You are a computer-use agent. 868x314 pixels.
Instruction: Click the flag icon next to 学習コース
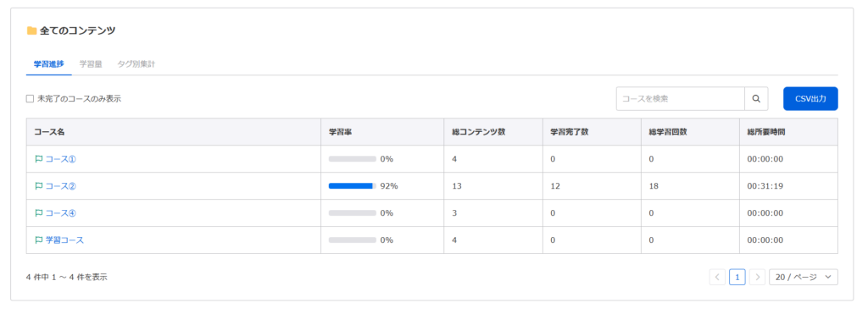pos(39,240)
